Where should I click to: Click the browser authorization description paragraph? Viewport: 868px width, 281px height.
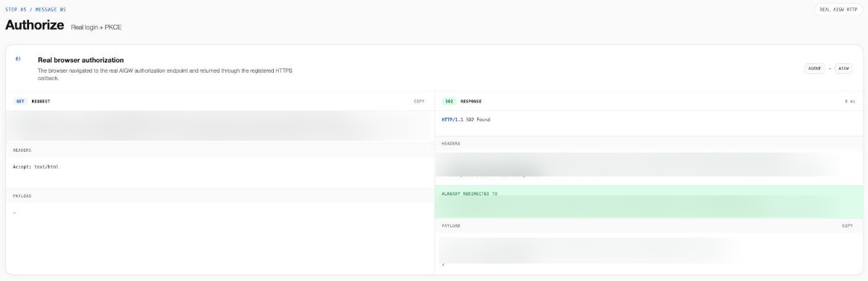pyautogui.click(x=165, y=74)
